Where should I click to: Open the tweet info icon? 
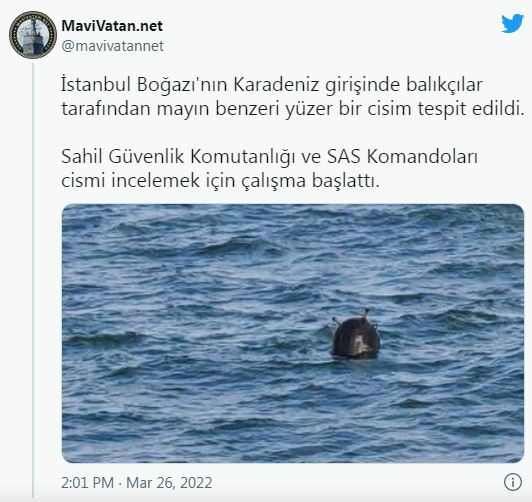(x=512, y=482)
